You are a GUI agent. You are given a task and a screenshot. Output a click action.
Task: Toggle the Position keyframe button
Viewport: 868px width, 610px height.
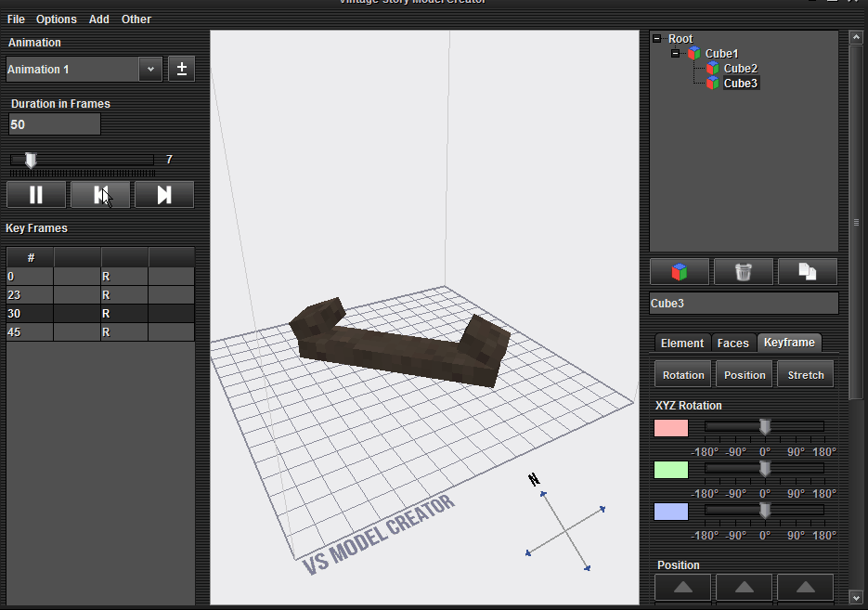tap(745, 375)
